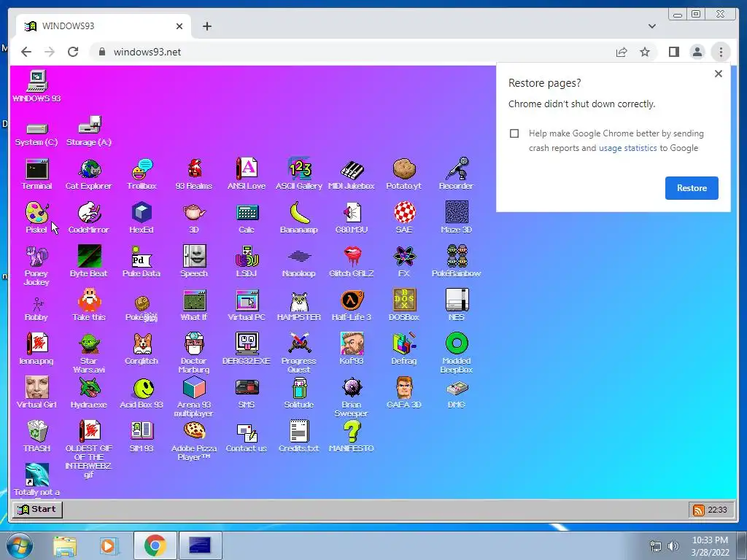
Task: Open the System (C:) drive icon
Action: (36, 134)
